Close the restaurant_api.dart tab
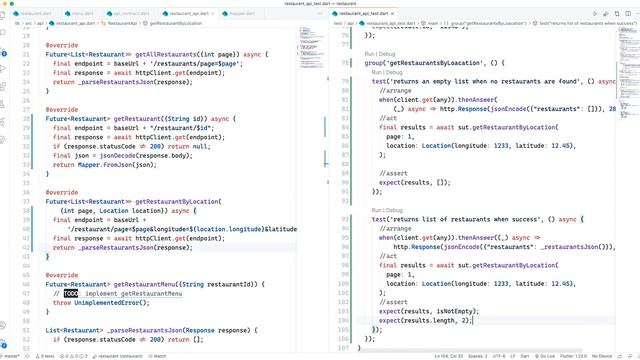 (213, 13)
